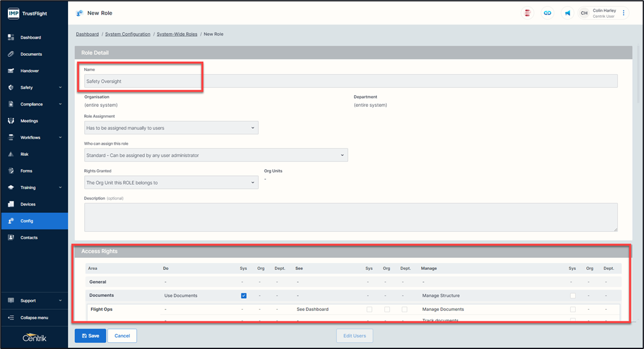Click the link chain icon in header
Image resolution: width=644 pixels, height=349 pixels.
tap(547, 13)
